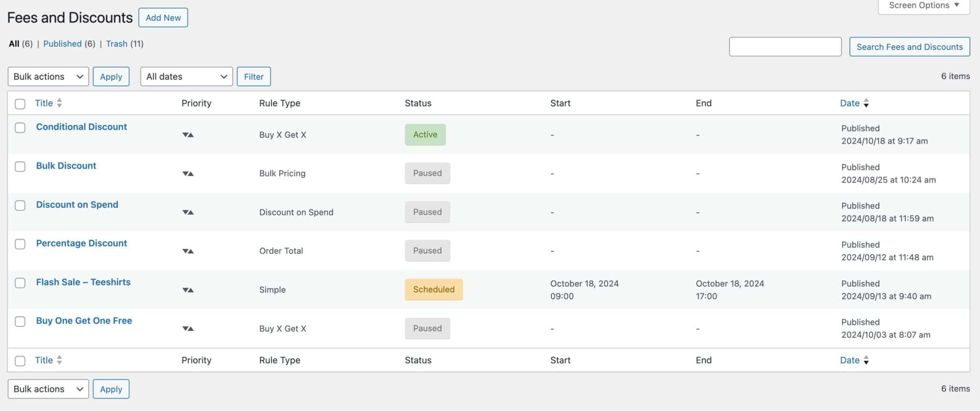The height and width of the screenshot is (411, 980).
Task: Tick the select-all checkbox in bottom footer
Action: (20, 361)
